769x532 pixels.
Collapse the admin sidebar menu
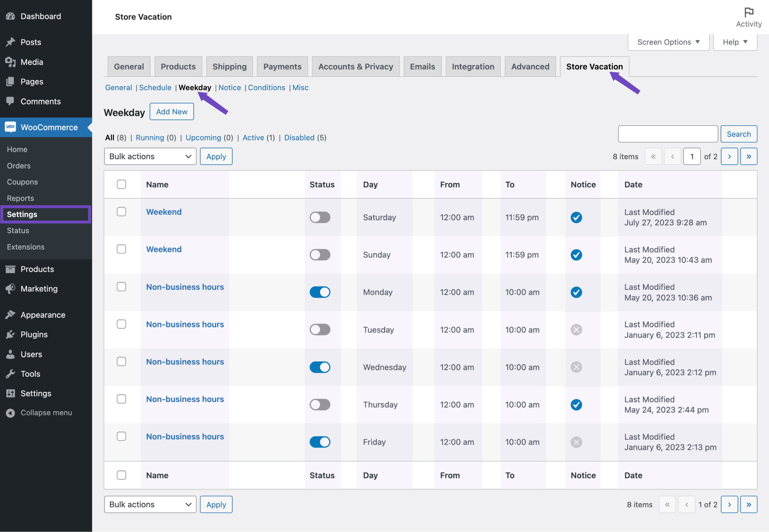point(46,412)
